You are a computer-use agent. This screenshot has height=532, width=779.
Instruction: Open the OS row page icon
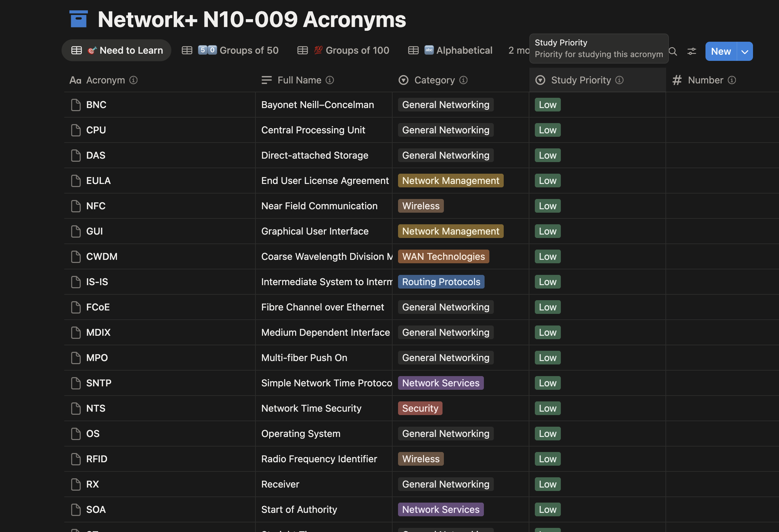coord(76,434)
